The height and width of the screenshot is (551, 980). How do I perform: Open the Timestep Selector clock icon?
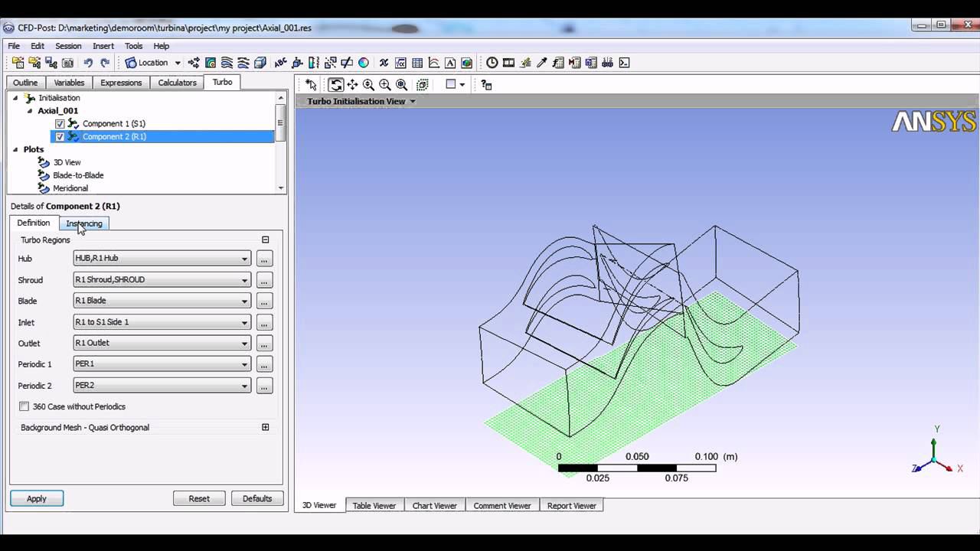[x=492, y=63]
